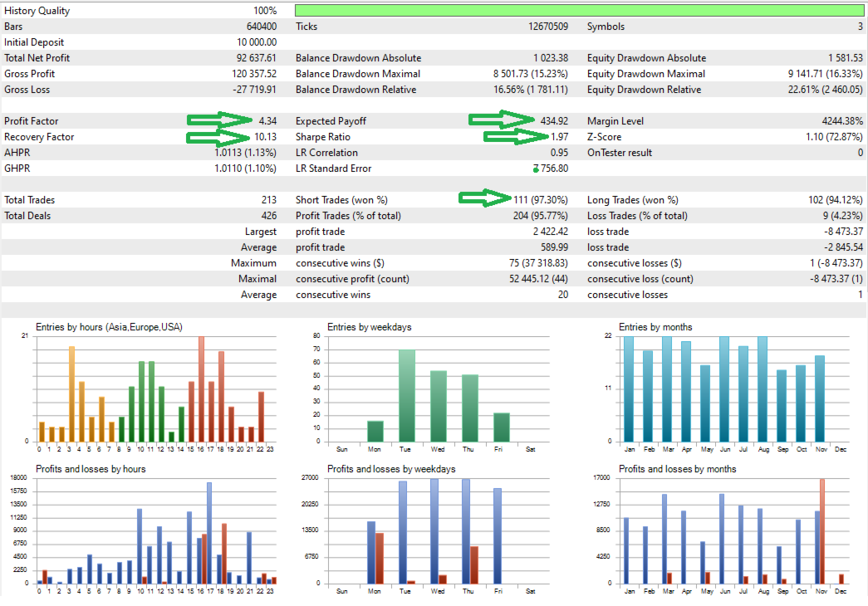Click the Ticks value 12670509
The width and height of the screenshot is (868, 606).
point(548,27)
